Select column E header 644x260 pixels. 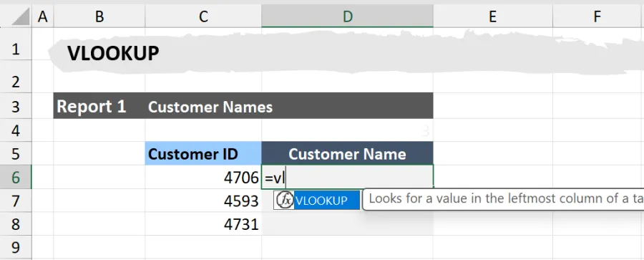(493, 16)
